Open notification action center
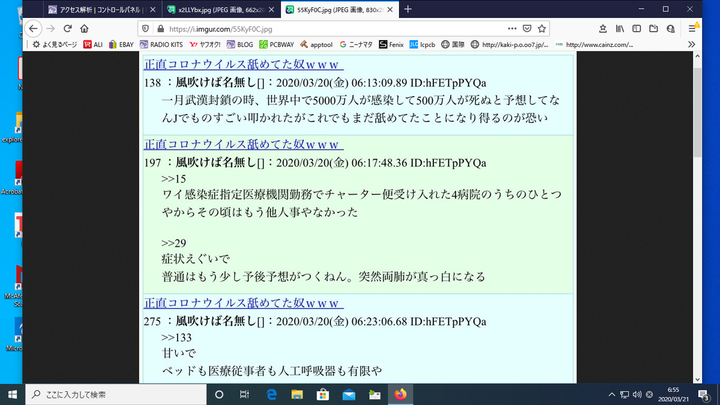The height and width of the screenshot is (405, 720). (x=704, y=394)
